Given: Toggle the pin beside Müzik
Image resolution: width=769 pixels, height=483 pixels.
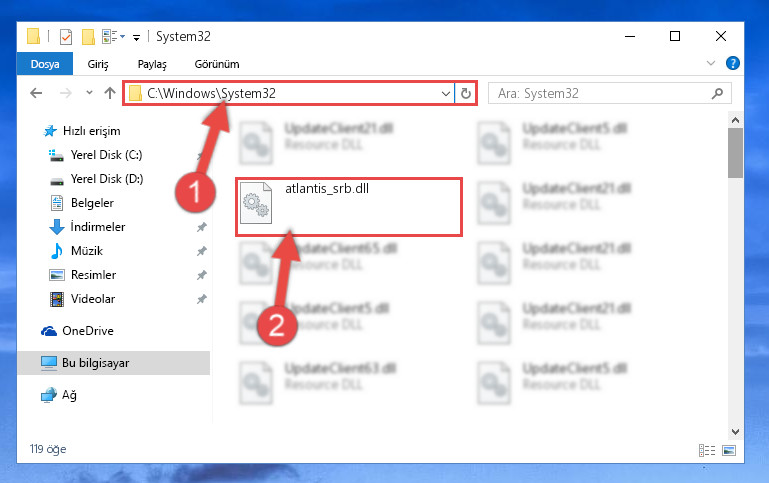Looking at the screenshot, I should pyautogui.click(x=202, y=251).
